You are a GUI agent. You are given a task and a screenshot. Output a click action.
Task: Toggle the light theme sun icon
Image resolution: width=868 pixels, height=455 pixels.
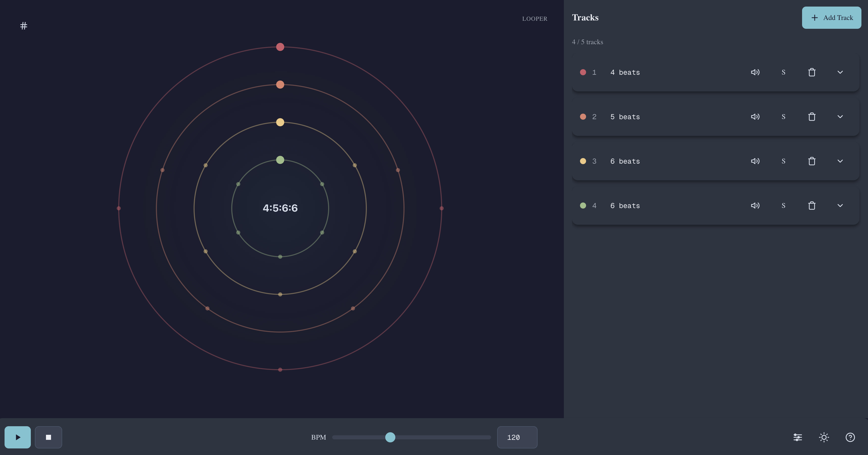[x=824, y=437]
